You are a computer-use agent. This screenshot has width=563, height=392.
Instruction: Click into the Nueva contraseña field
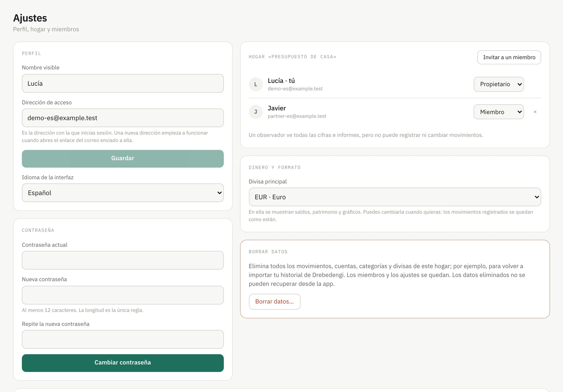pyautogui.click(x=123, y=295)
